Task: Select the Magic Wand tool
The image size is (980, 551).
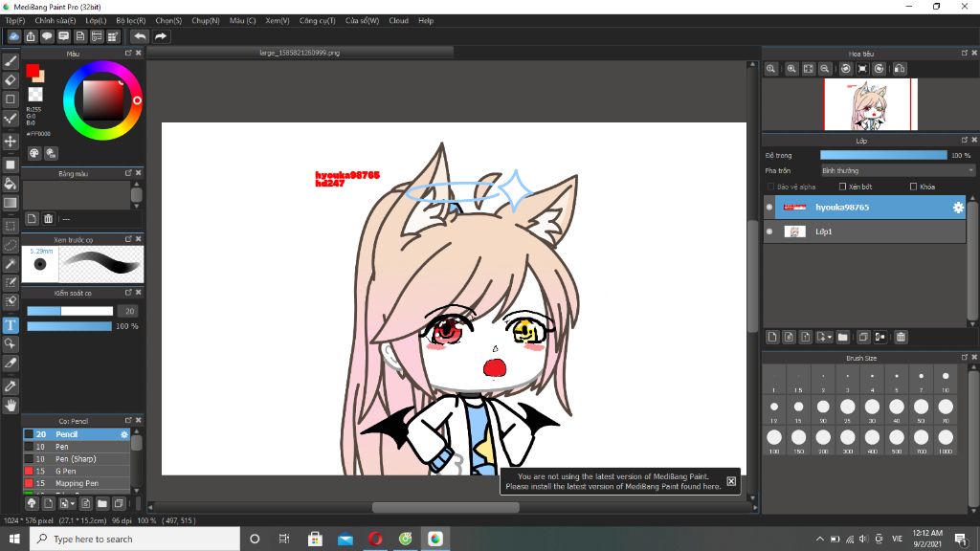Action: click(x=10, y=264)
